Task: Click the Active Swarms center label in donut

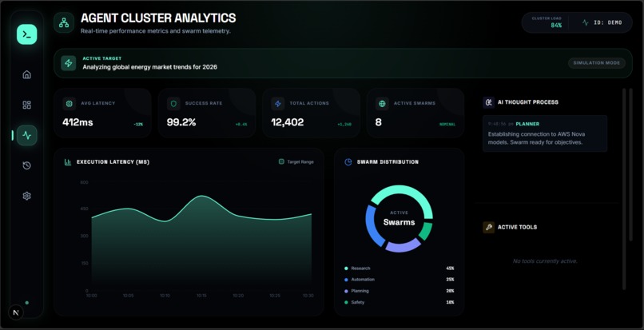Action: point(400,219)
